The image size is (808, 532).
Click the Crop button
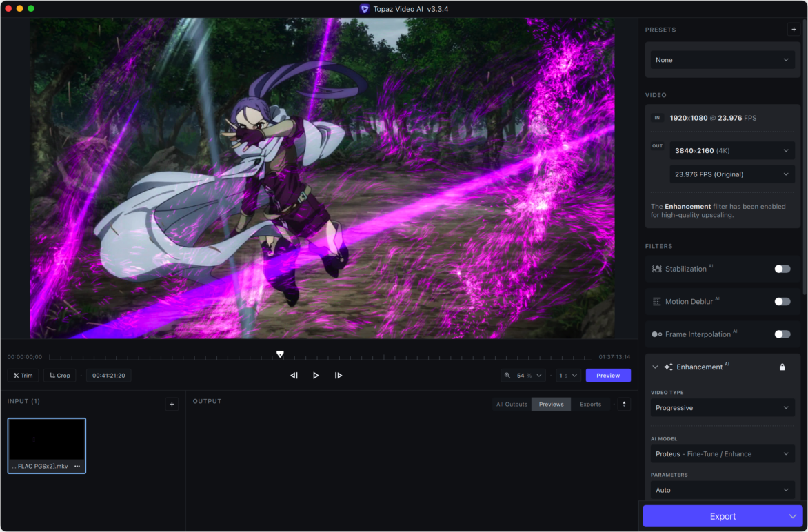60,376
